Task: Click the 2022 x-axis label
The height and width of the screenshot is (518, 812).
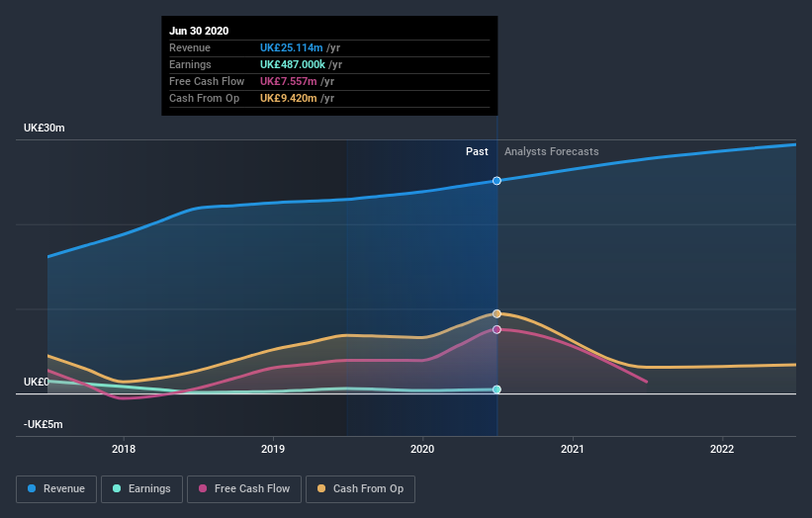Action: [x=722, y=449]
